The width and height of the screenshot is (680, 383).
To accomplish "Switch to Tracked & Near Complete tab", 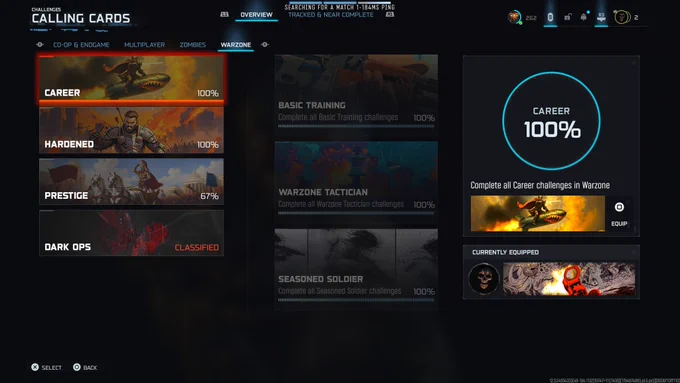I will [x=331, y=15].
